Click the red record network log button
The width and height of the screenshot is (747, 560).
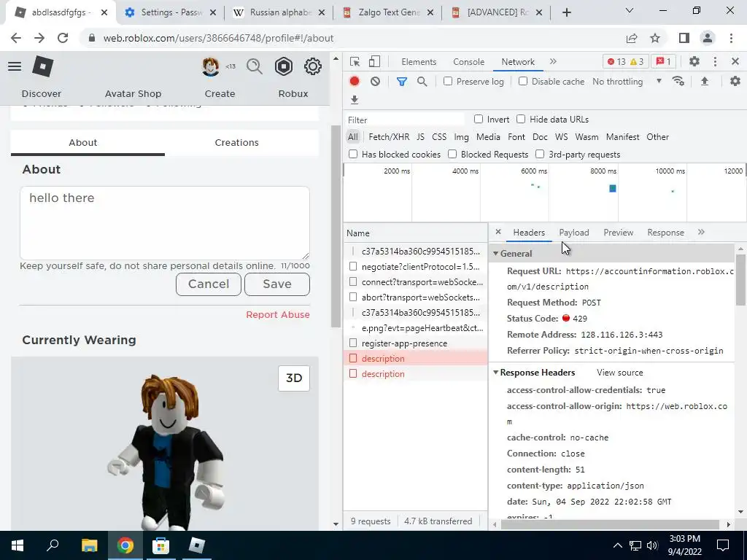click(355, 82)
